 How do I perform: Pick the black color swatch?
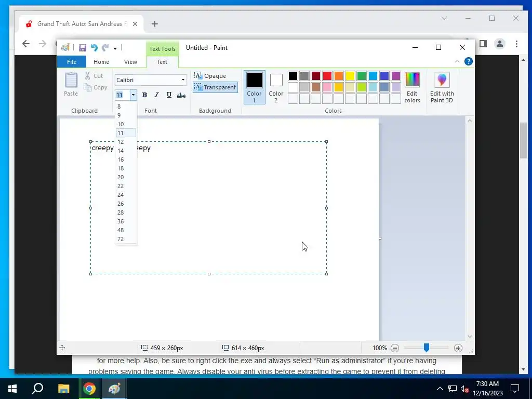tap(293, 76)
